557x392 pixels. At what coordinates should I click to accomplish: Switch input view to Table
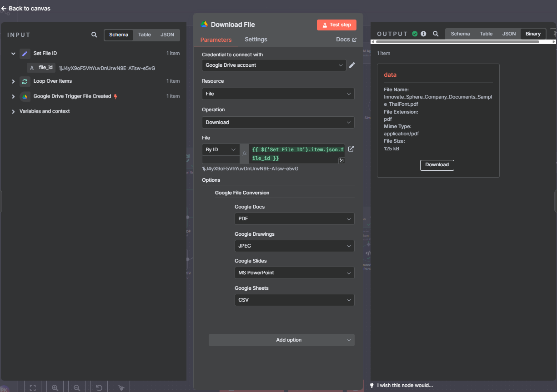click(145, 35)
